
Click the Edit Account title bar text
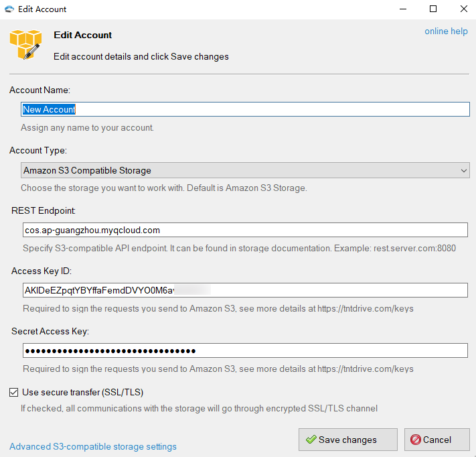[43, 9]
